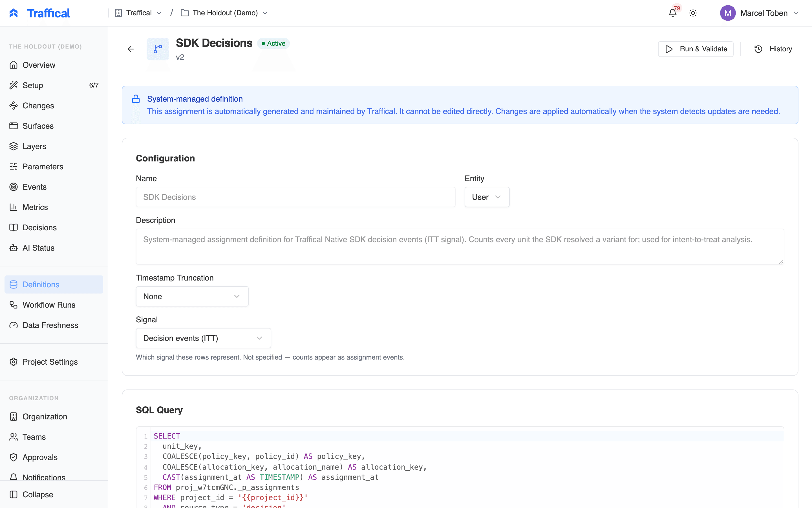Viewport: 812px width, 508px height.
Task: Go back using the left arrow
Action: pyautogui.click(x=131, y=49)
